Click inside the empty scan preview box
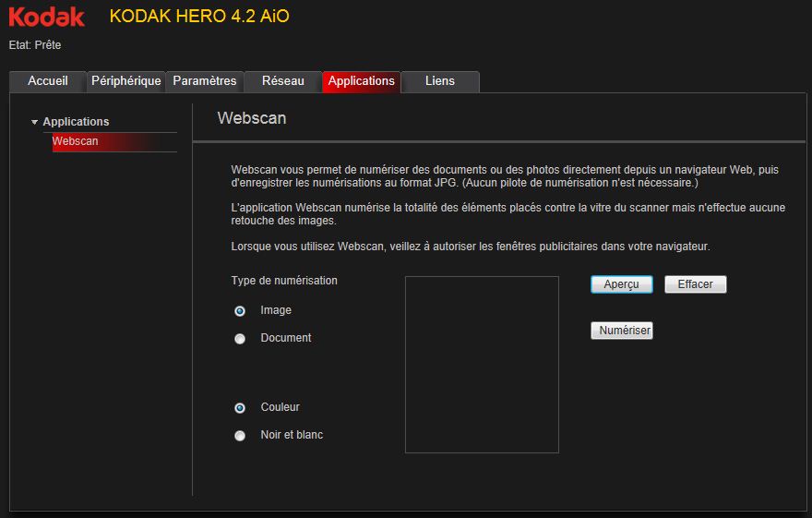The image size is (812, 518). pos(482,365)
